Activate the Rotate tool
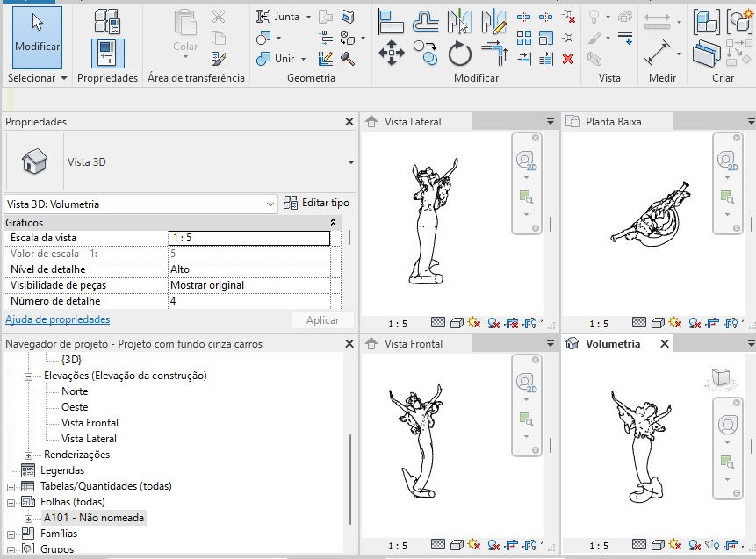Image resolution: width=756 pixels, height=559 pixels. point(459,53)
